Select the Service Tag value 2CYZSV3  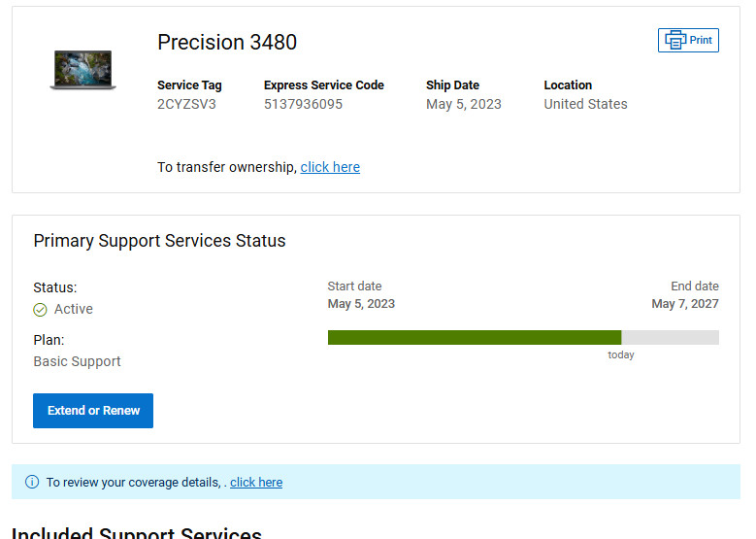pyautogui.click(x=186, y=104)
